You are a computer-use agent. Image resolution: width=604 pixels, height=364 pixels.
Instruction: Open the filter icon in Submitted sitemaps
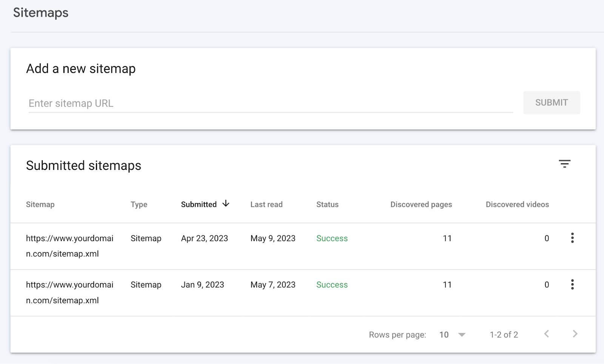tap(564, 164)
